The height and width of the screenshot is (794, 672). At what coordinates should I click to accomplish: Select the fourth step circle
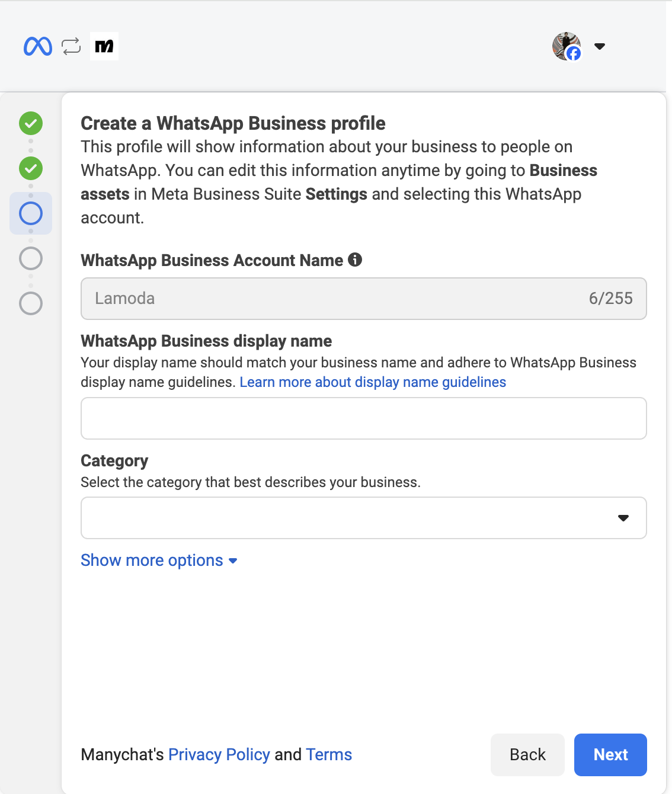click(31, 258)
